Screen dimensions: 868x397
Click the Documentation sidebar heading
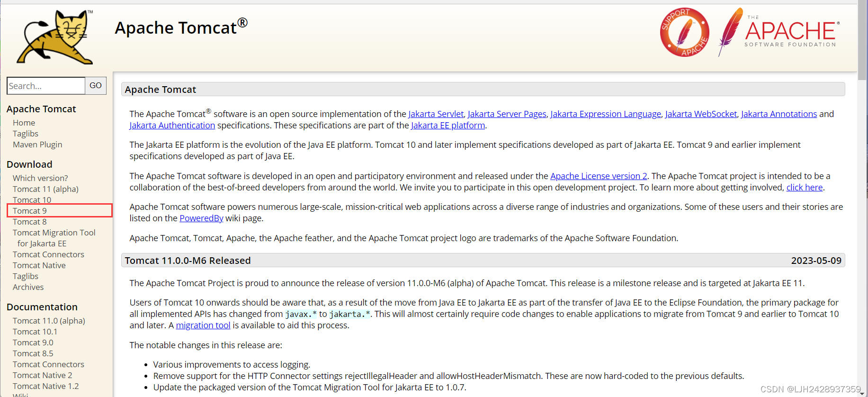pyautogui.click(x=42, y=307)
